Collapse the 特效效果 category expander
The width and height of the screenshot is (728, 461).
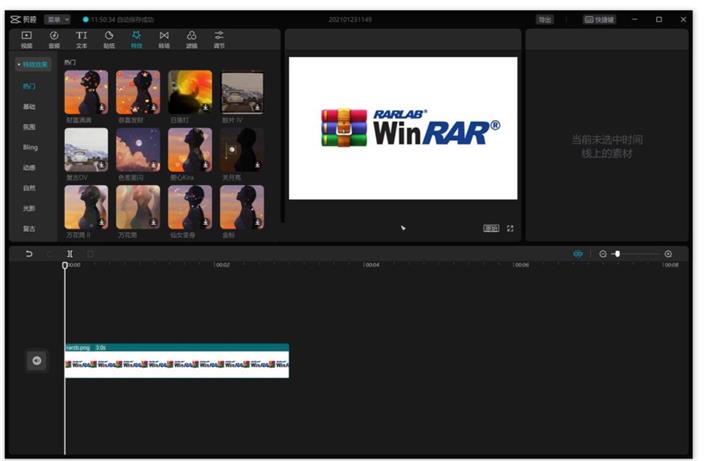pyautogui.click(x=32, y=65)
